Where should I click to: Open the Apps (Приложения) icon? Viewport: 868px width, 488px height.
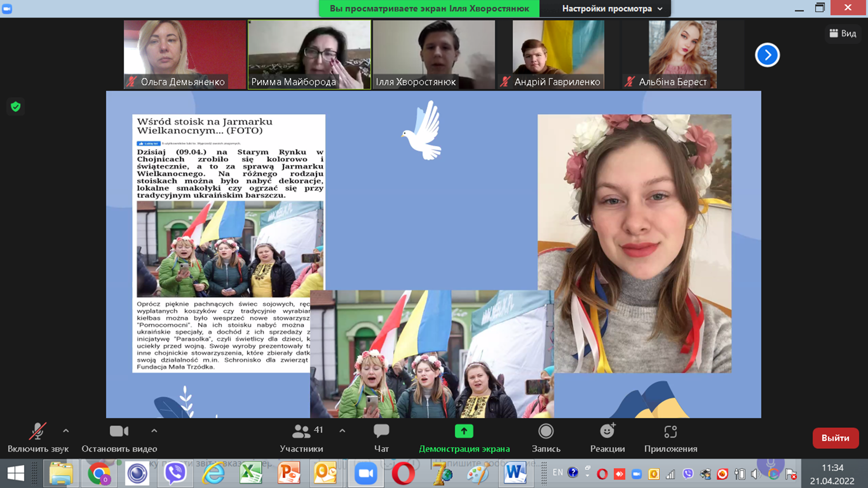click(670, 431)
